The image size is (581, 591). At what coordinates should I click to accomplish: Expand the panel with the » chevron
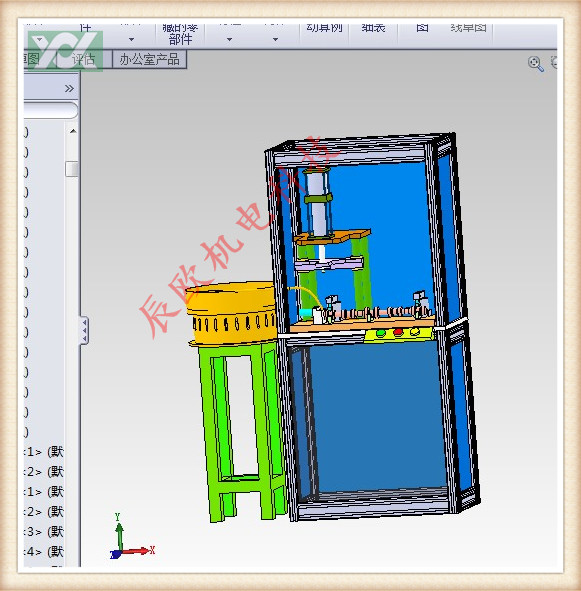point(69,89)
